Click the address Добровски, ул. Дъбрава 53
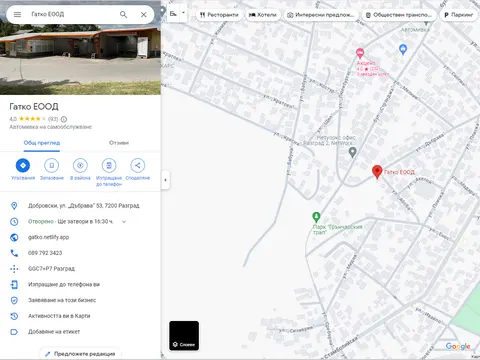 tap(84, 206)
